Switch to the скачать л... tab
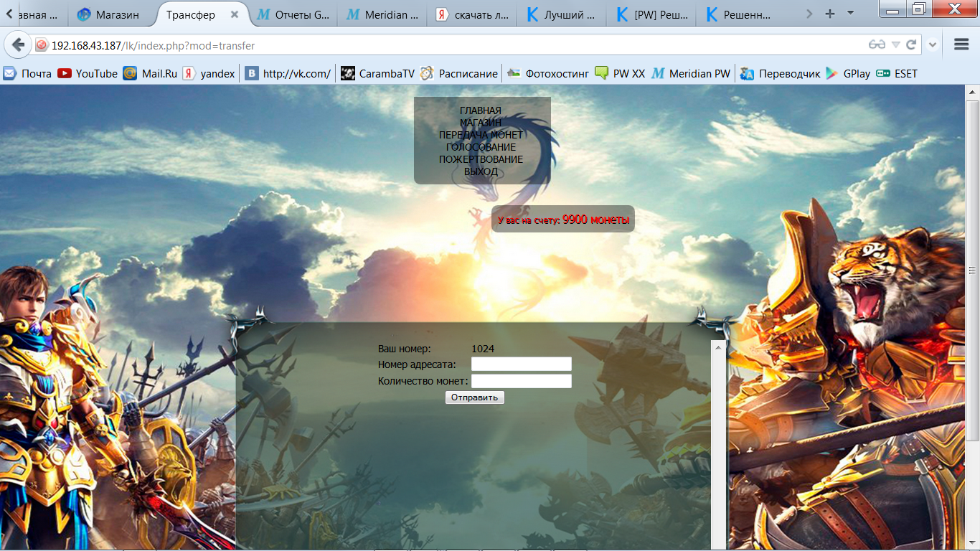The height and width of the screenshot is (551, 980). click(x=473, y=14)
